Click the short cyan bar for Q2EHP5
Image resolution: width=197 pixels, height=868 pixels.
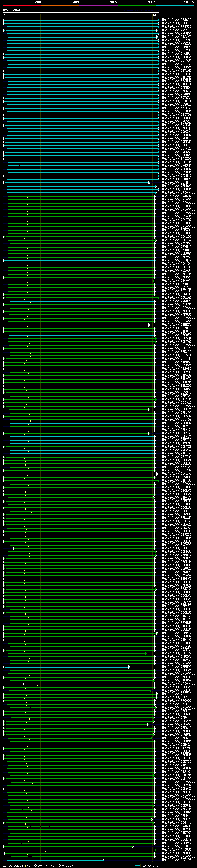67,667
